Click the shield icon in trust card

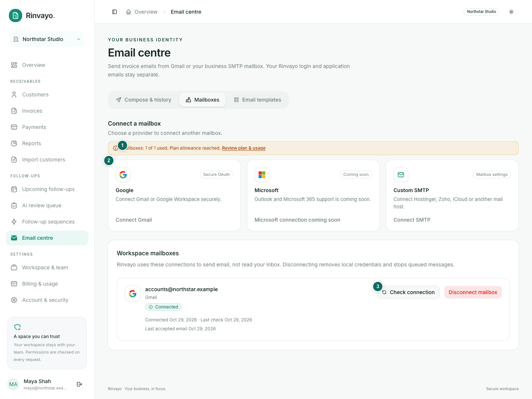pyautogui.click(x=17, y=327)
